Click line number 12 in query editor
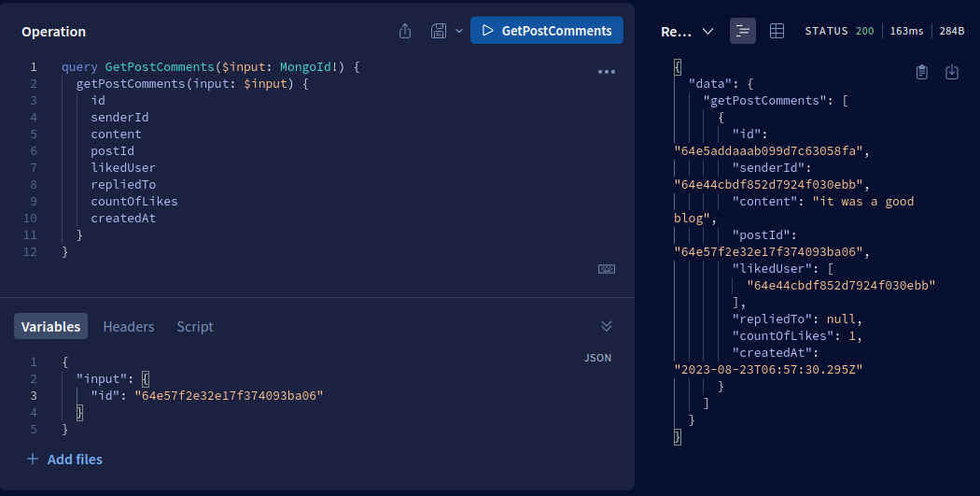This screenshot has width=980, height=496. point(30,252)
